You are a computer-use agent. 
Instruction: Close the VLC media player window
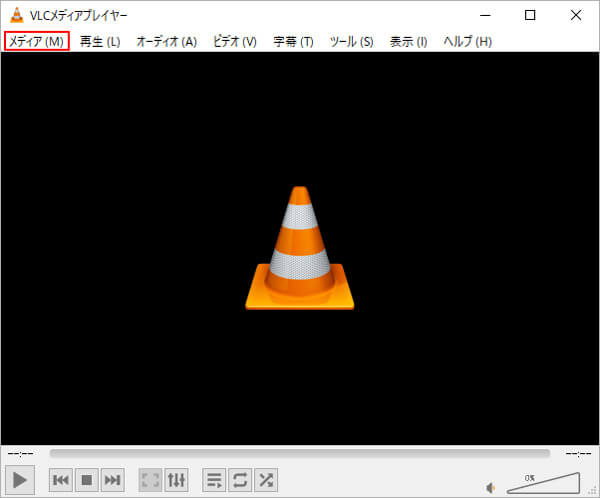[x=576, y=15]
